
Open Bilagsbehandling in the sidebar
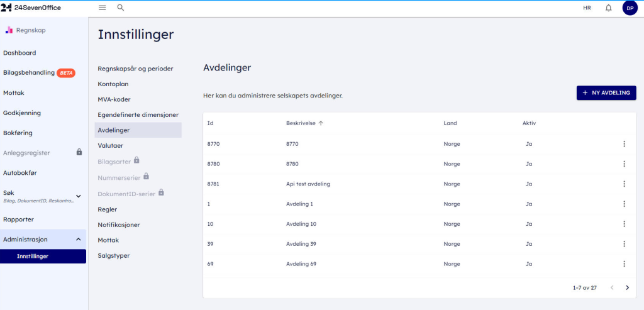coord(29,73)
